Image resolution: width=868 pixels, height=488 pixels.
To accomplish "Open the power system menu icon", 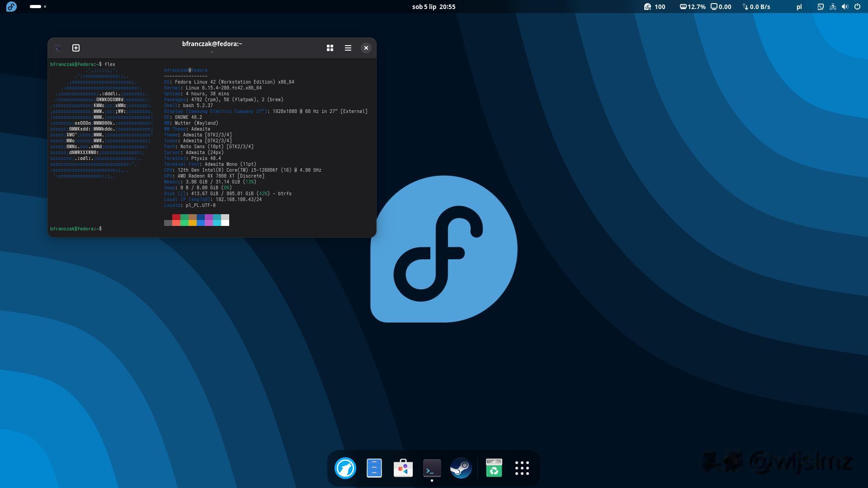I will (x=857, y=7).
